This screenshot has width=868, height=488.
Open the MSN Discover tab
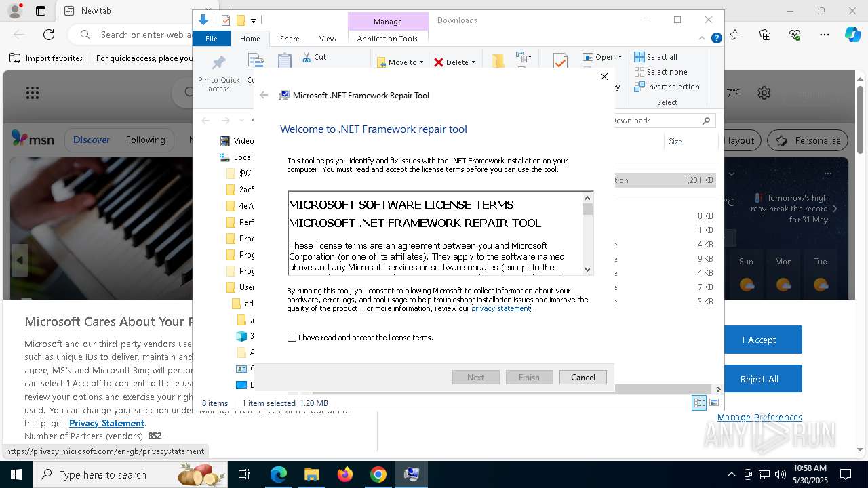(x=92, y=140)
